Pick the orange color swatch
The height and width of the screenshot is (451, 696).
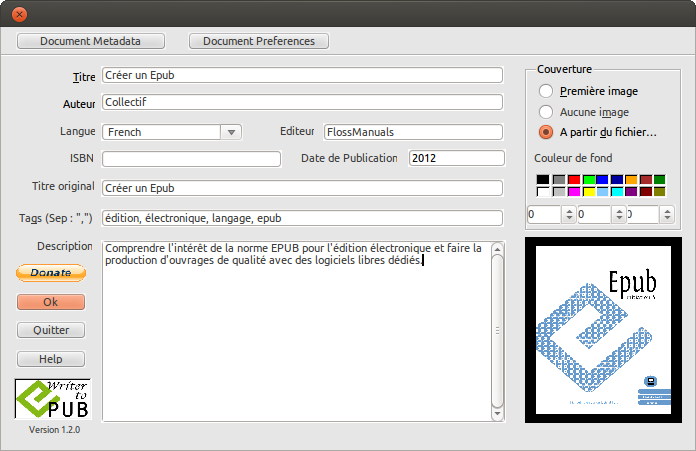click(631, 179)
